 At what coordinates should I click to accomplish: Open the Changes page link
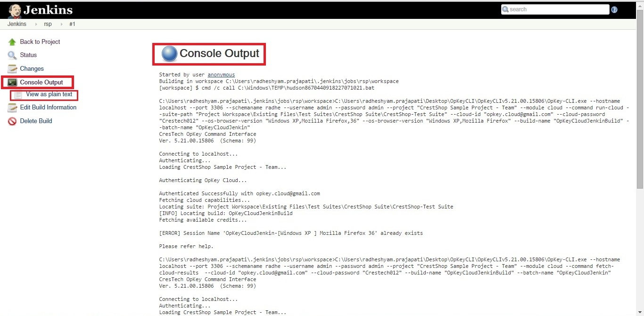pos(32,69)
